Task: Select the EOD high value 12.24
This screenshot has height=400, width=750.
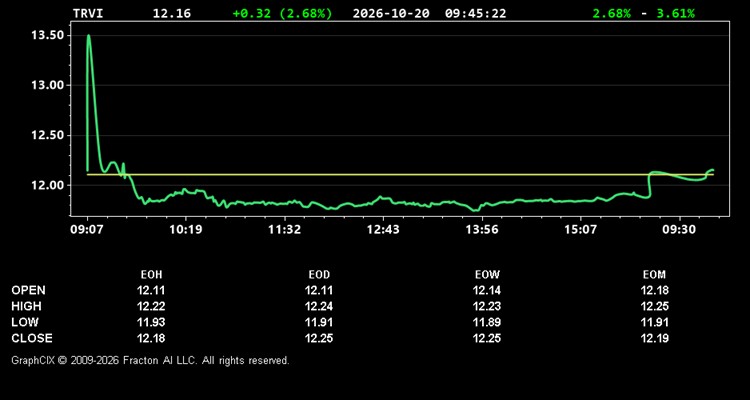Action: 319,307
